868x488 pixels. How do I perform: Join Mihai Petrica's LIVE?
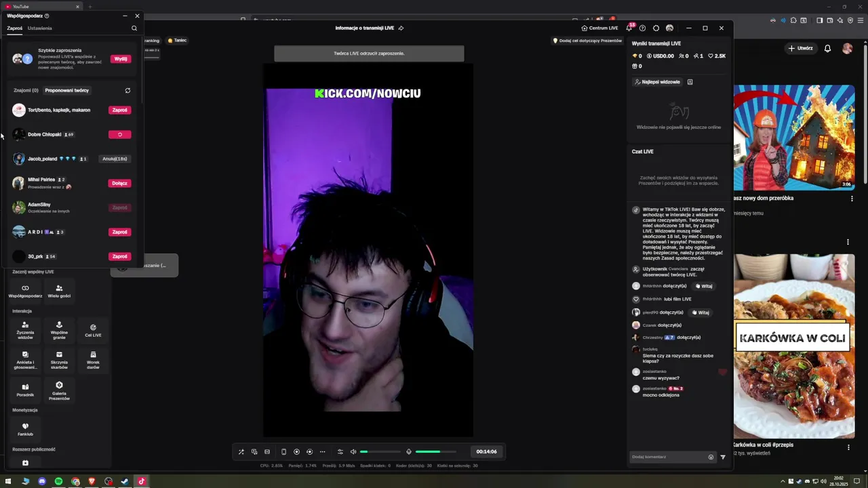(x=119, y=183)
